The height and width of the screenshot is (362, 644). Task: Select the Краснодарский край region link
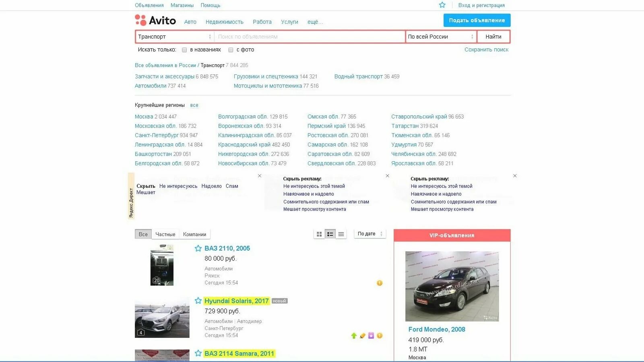click(244, 144)
